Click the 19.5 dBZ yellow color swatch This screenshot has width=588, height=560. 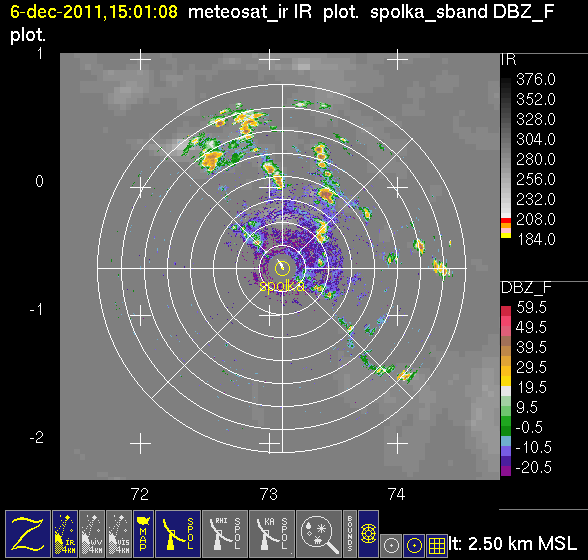click(506, 381)
